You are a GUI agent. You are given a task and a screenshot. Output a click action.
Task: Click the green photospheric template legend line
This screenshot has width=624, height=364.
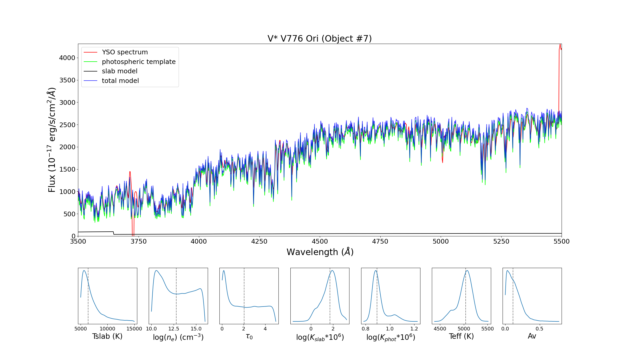tap(90, 62)
